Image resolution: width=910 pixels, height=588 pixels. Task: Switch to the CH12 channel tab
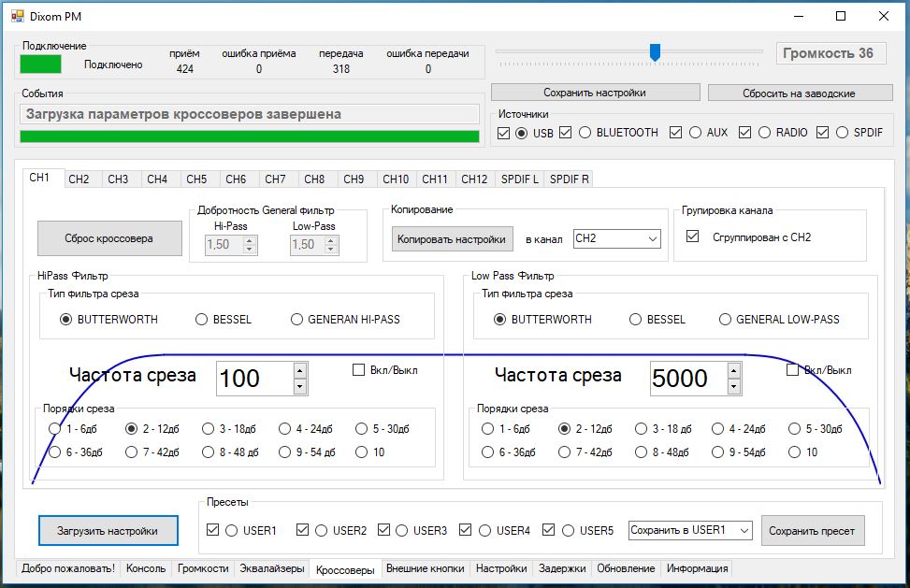[474, 179]
